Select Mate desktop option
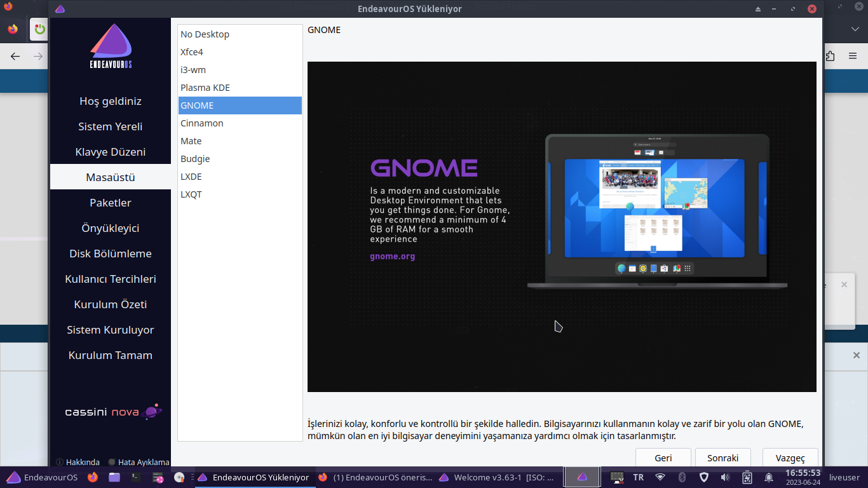Image resolution: width=868 pixels, height=488 pixels. point(240,141)
